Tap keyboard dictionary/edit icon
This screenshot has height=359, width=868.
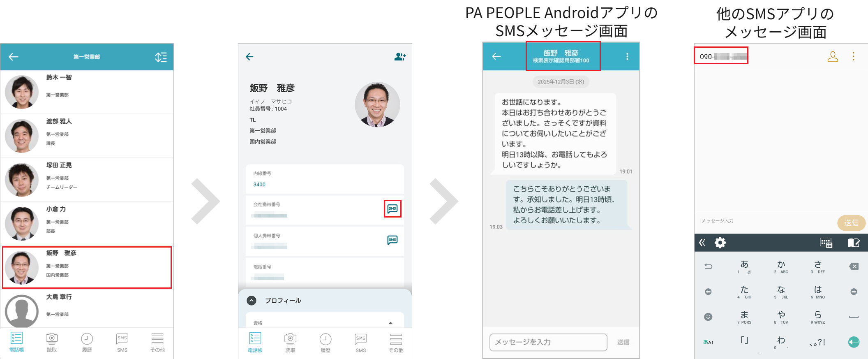[x=854, y=243]
